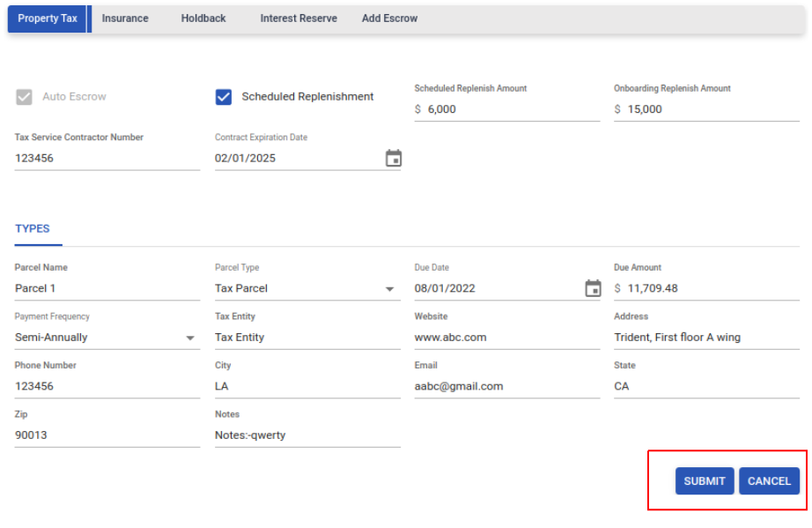
Task: Click the SUBMIT button
Action: pos(705,481)
